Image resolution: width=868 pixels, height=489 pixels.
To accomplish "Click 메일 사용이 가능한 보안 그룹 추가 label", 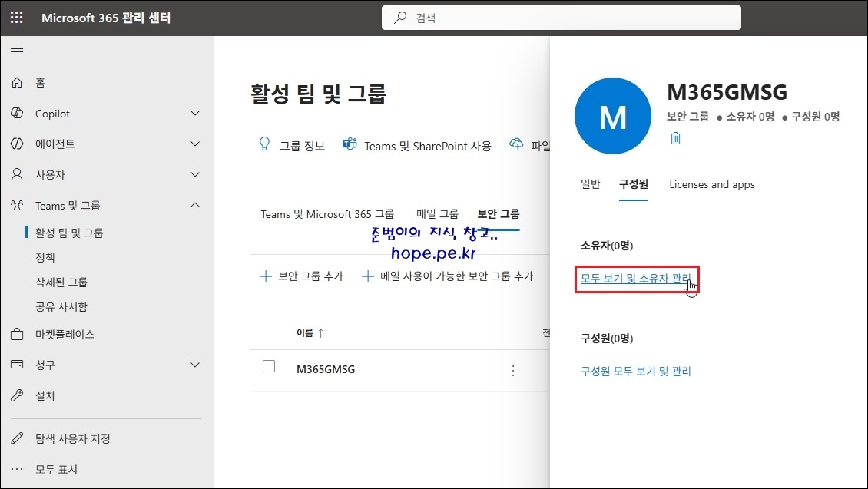I will tap(457, 276).
